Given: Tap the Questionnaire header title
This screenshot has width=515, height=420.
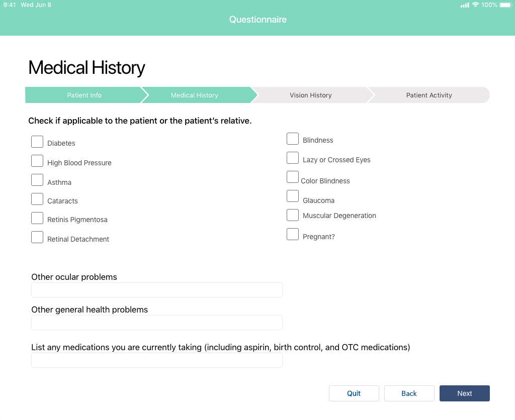Looking at the screenshot, I should click(258, 20).
